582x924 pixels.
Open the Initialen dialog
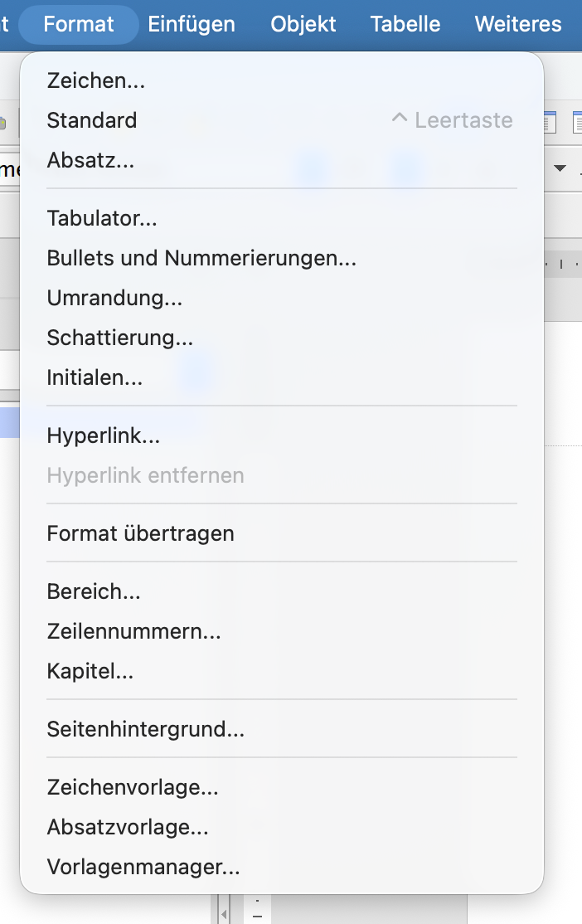95,377
